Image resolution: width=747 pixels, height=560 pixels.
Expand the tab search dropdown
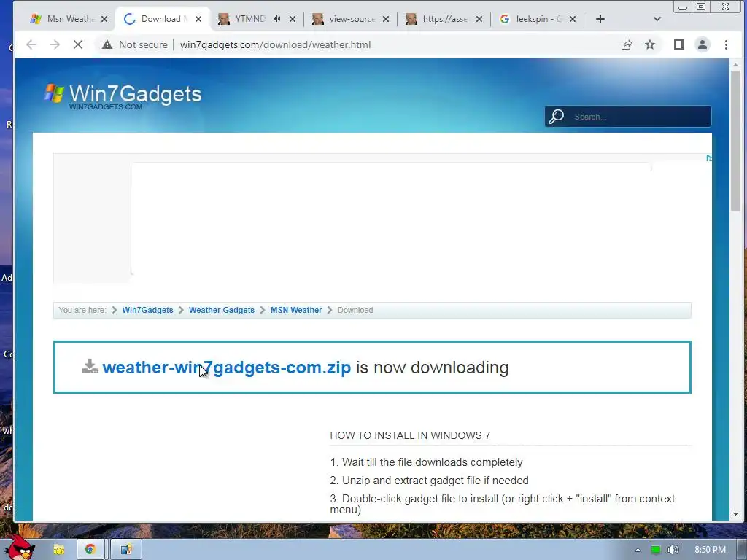(x=657, y=19)
